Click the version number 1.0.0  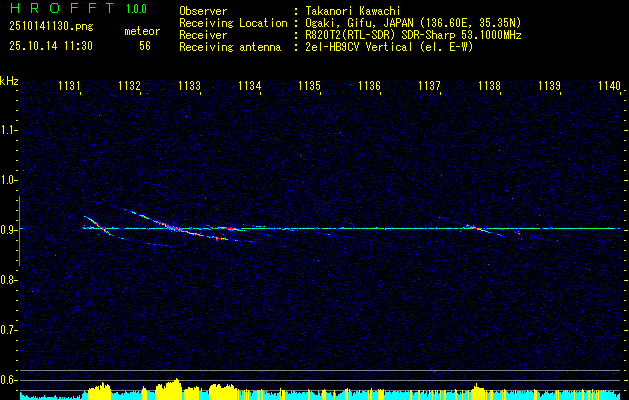pyautogui.click(x=136, y=9)
